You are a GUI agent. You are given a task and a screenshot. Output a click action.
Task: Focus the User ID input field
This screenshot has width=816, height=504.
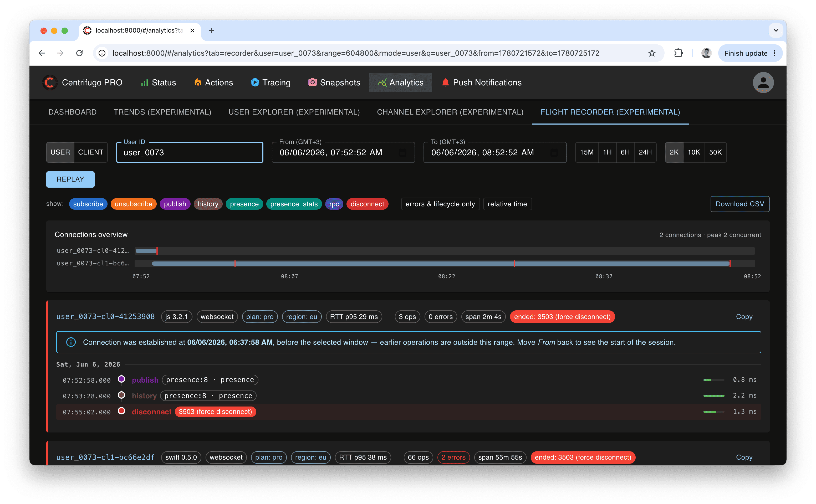coord(190,152)
